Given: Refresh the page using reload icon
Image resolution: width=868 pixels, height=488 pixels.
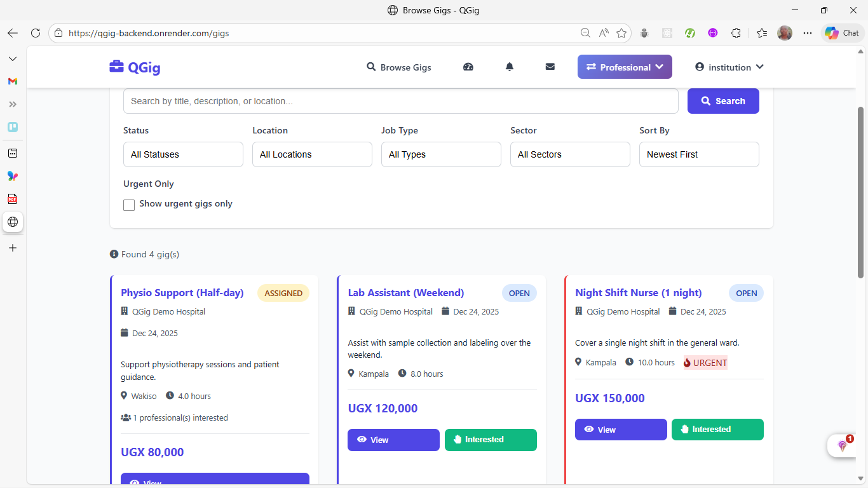Looking at the screenshot, I should tap(36, 33).
